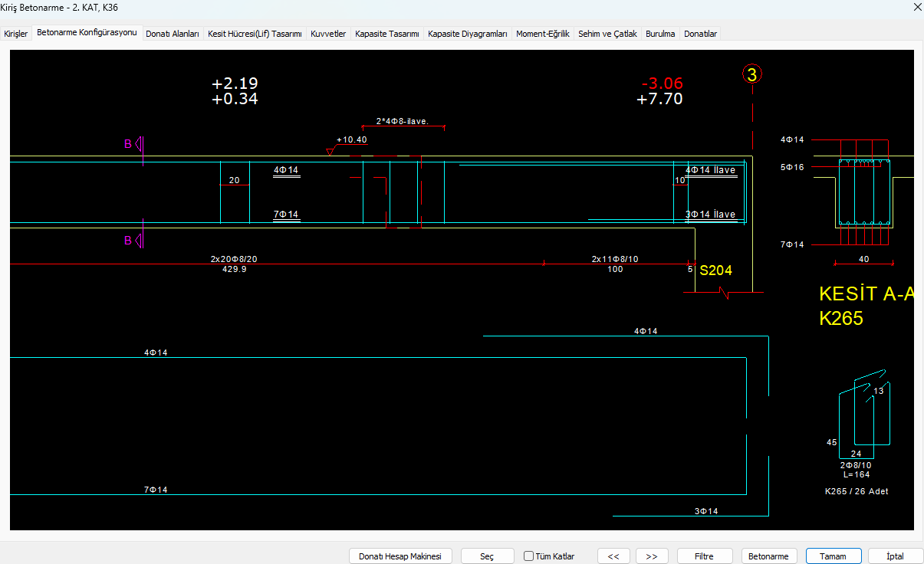
Task: View the Donatılar tab
Action: coord(700,34)
